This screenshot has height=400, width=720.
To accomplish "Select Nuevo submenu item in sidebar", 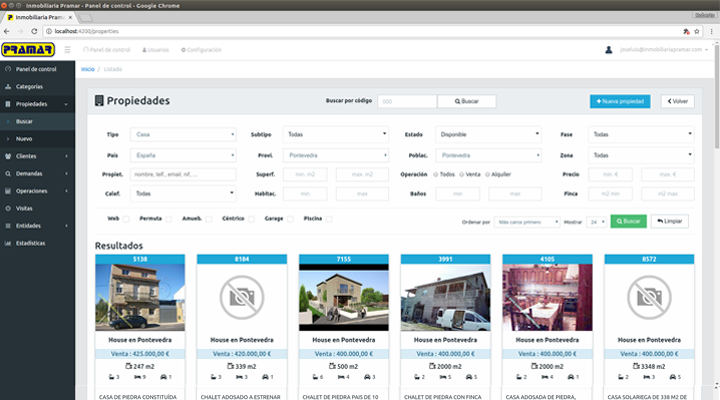I will pos(37,139).
